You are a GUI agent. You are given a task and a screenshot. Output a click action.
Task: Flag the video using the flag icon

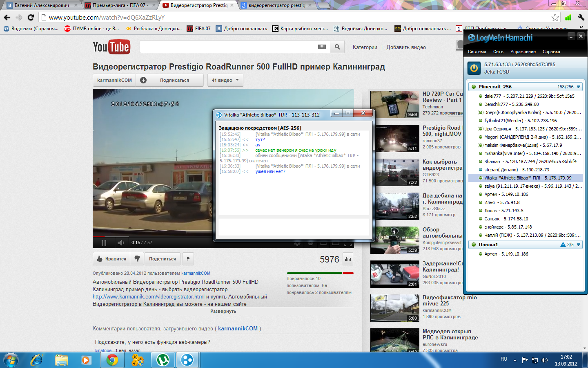coord(188,259)
